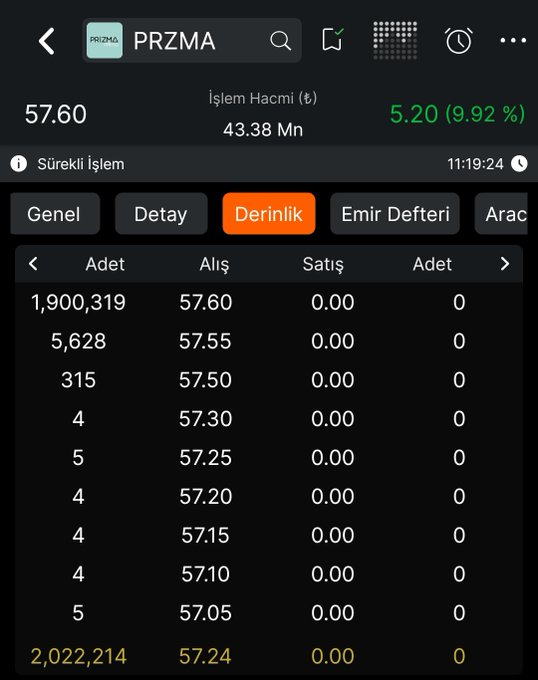Screen dimensions: 538x680
Task: Select bid price 57.15
Action: pyautogui.click(x=205, y=535)
